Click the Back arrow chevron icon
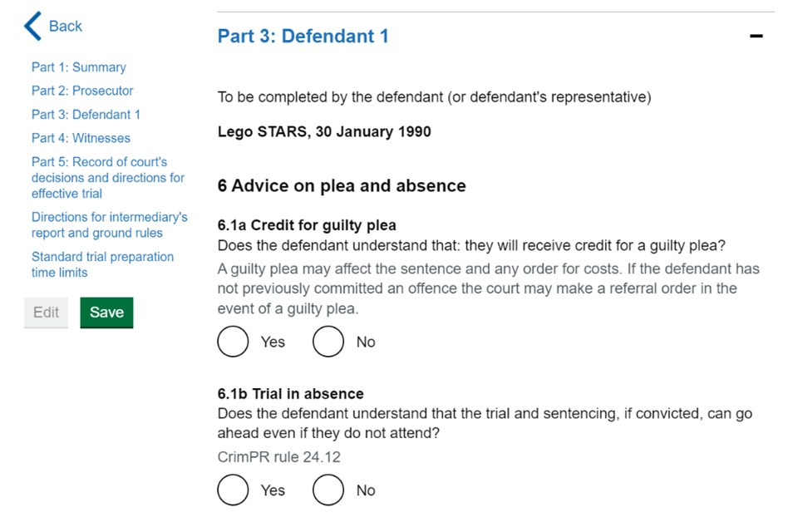This screenshot has height=532, width=798. tap(32, 25)
